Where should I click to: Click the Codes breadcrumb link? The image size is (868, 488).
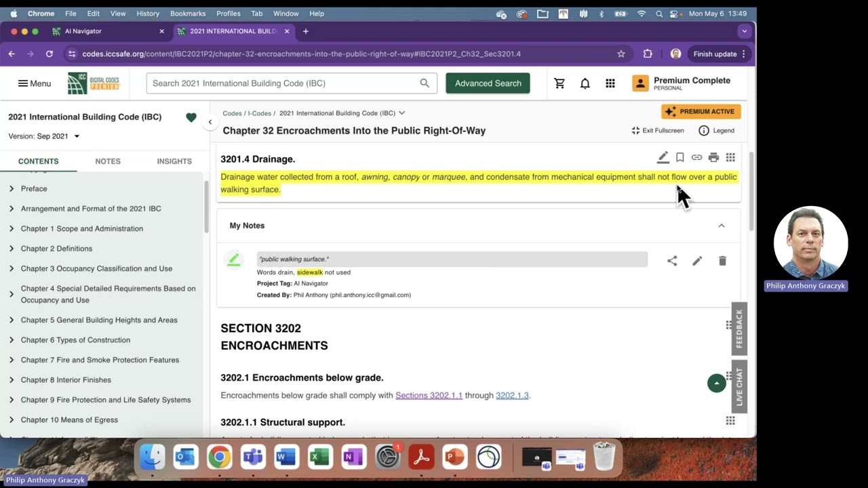(232, 113)
